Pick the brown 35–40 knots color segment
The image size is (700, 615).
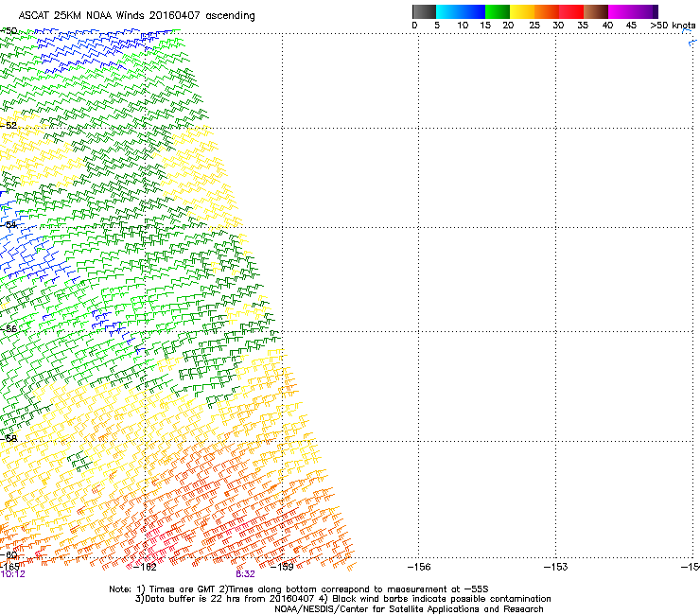tap(596, 11)
